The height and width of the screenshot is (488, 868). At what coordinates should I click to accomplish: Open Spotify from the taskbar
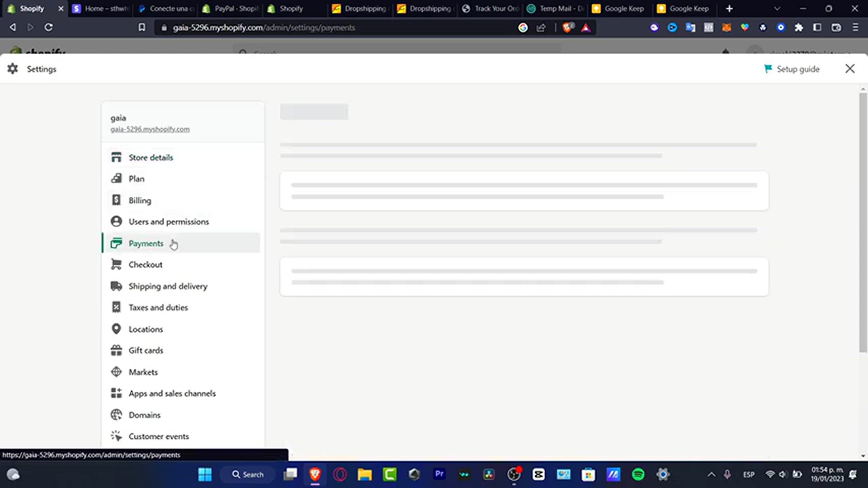click(x=638, y=474)
